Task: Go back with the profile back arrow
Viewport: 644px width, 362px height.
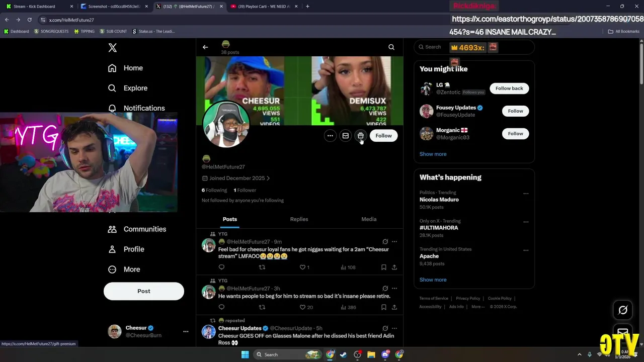Action: (x=205, y=47)
